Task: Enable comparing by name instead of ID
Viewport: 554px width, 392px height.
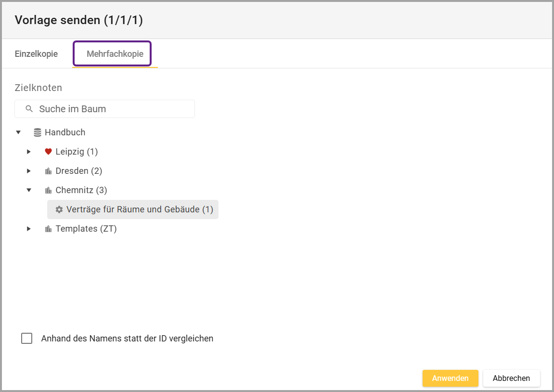Action: (x=27, y=339)
